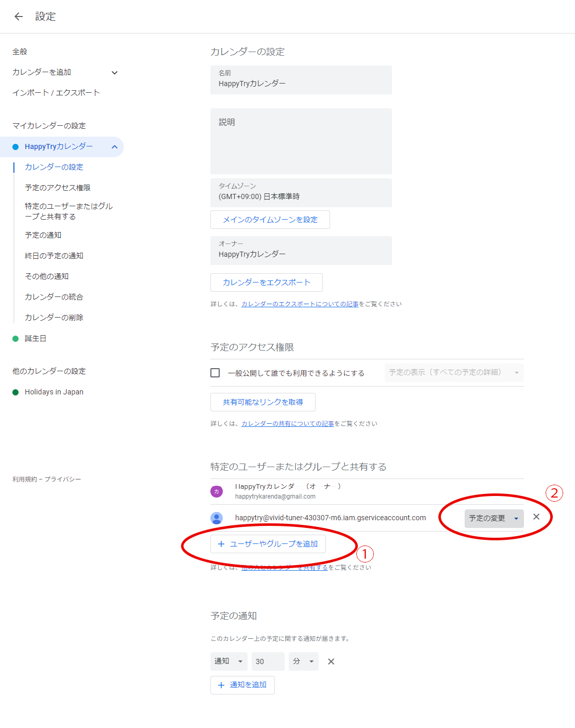Screen dimensions: 575x728
Task: Open the 予定の変更 permission dropdown
Action: [x=494, y=518]
